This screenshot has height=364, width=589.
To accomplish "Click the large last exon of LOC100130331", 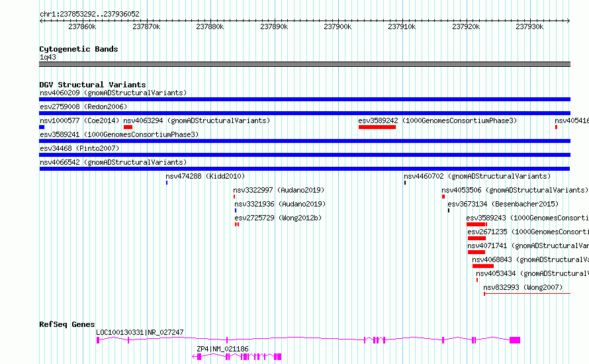I will [515, 340].
